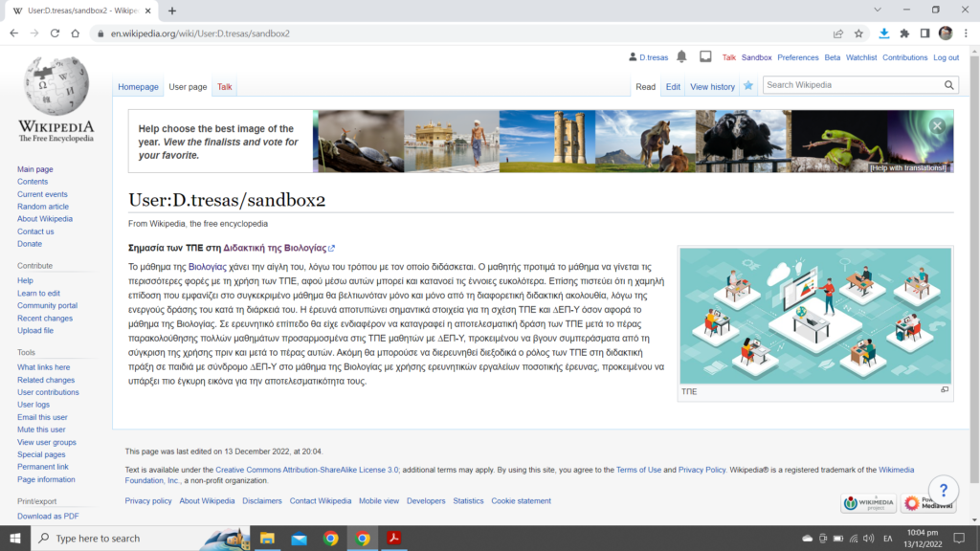The image size is (980, 551).
Task: Click the Wikipedia globe logo
Action: [x=56, y=86]
